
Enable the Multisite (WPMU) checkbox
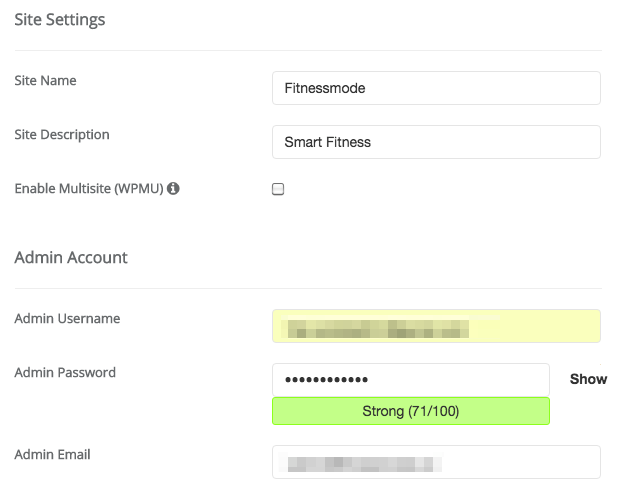[x=278, y=189]
